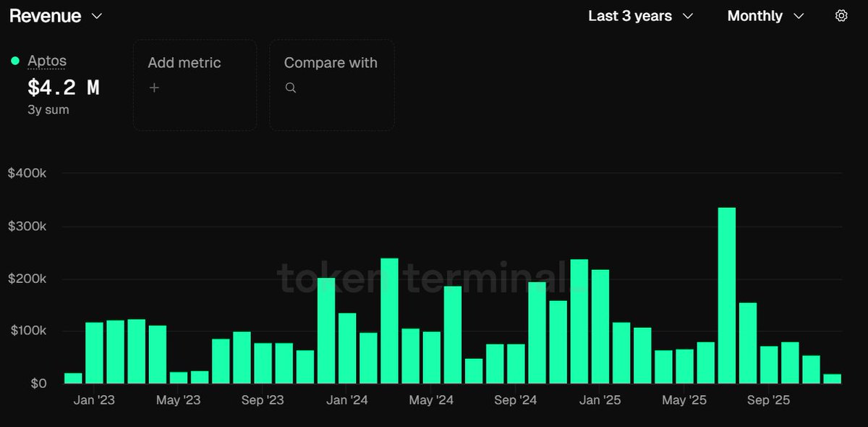The width and height of the screenshot is (868, 427).
Task: Select the bar directly above Jan '25
Action: 600,326
